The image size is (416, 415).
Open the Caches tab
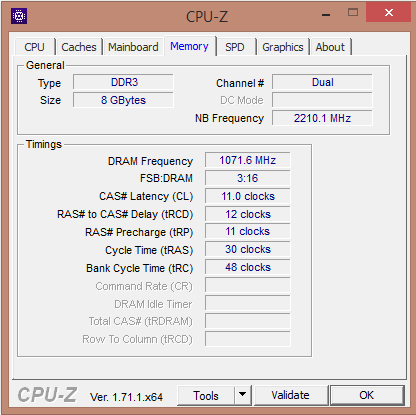pyautogui.click(x=79, y=47)
